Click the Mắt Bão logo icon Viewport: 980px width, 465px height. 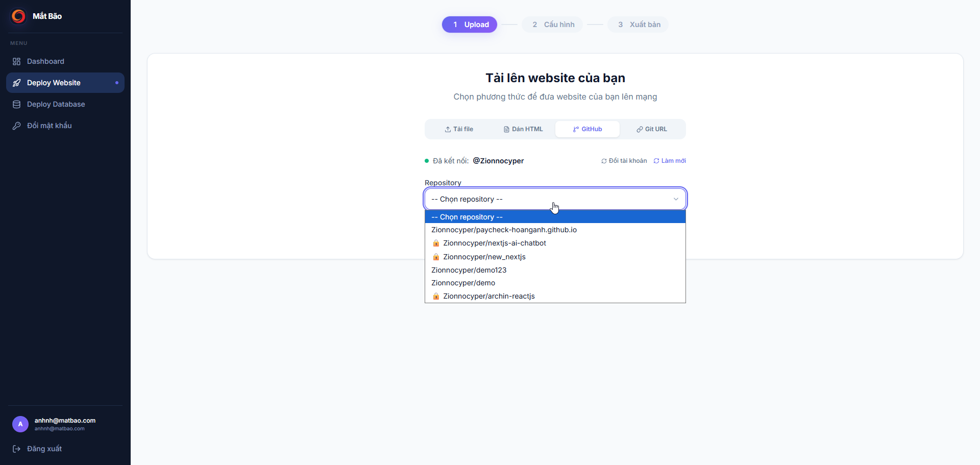(18, 16)
